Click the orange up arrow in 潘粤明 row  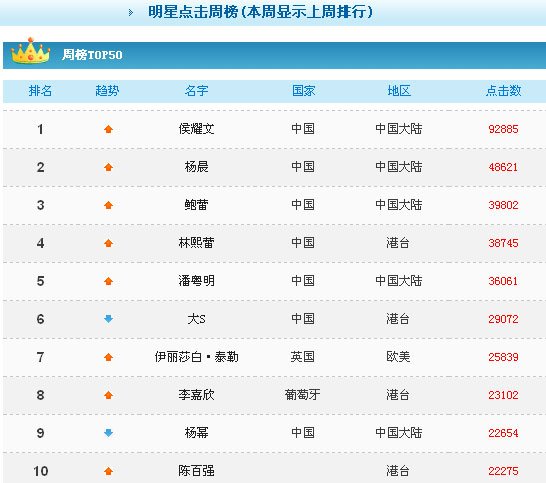(108, 281)
